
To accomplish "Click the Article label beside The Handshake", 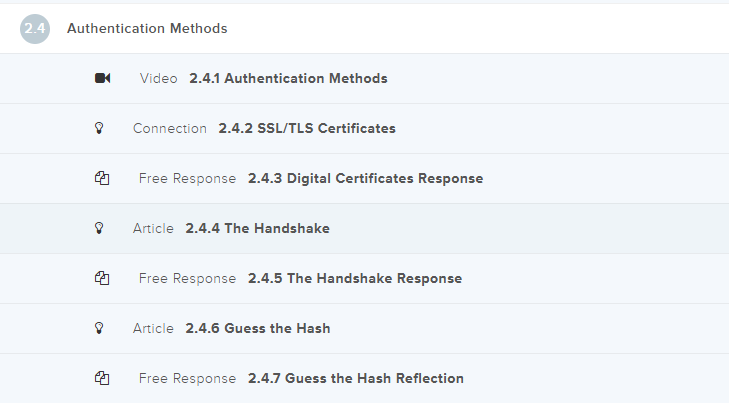I will pyautogui.click(x=153, y=228).
